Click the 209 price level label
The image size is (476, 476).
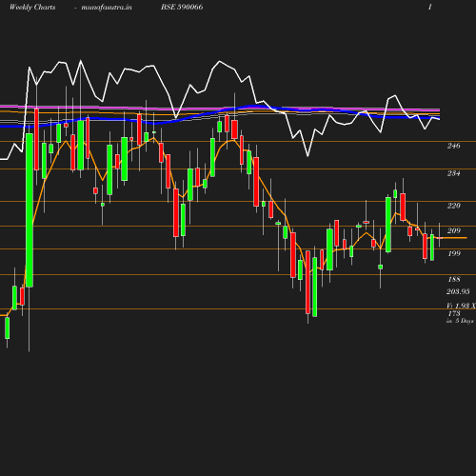point(453,230)
